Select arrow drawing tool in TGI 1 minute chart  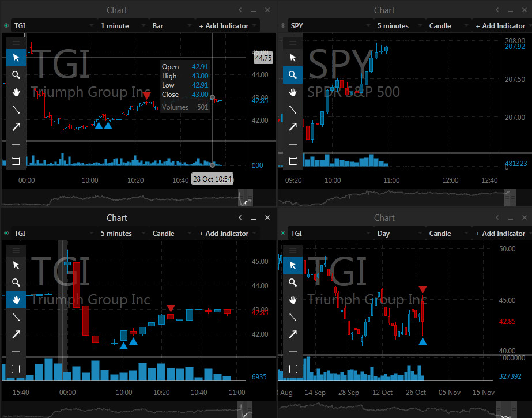coord(16,127)
